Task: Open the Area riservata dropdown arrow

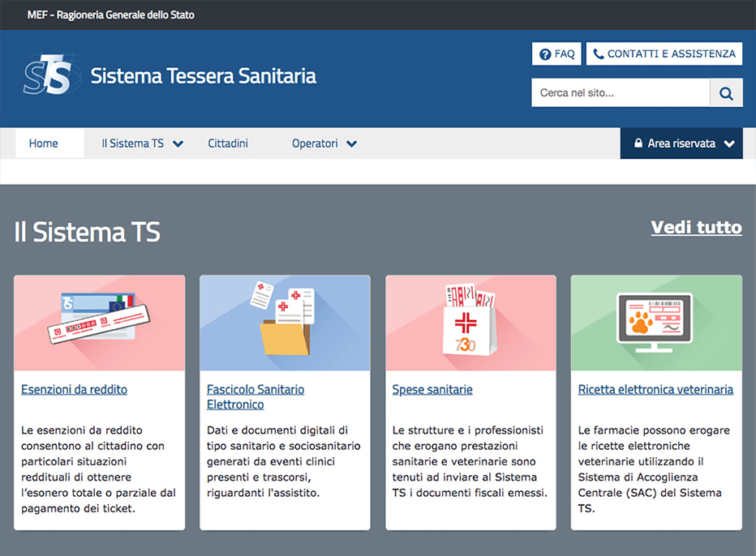Action: point(729,144)
